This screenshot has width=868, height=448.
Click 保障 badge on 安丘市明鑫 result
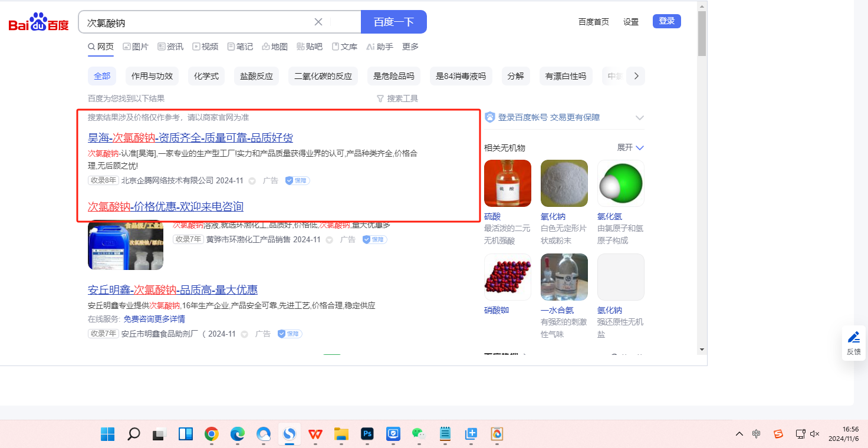(290, 334)
